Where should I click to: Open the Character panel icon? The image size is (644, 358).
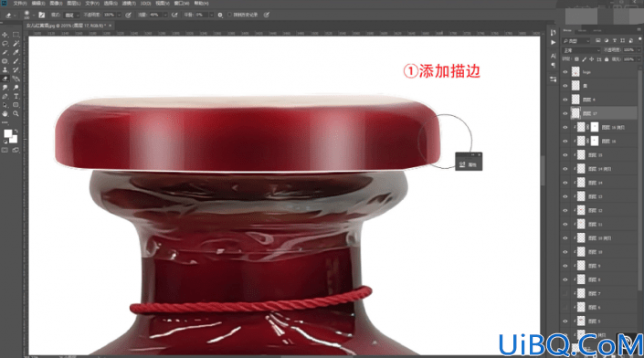pyautogui.click(x=553, y=56)
